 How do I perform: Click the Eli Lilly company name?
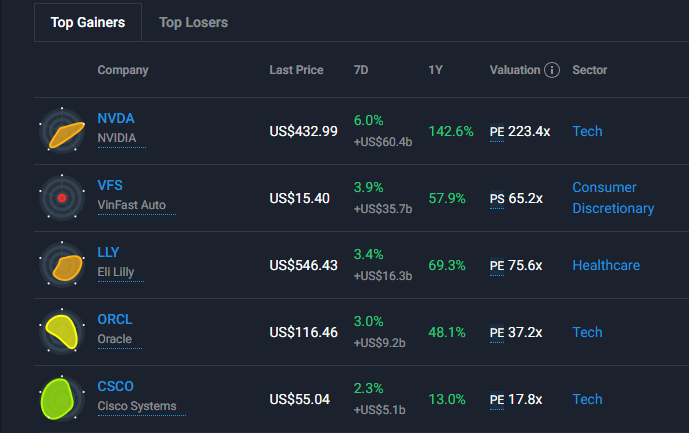[x=115, y=272]
